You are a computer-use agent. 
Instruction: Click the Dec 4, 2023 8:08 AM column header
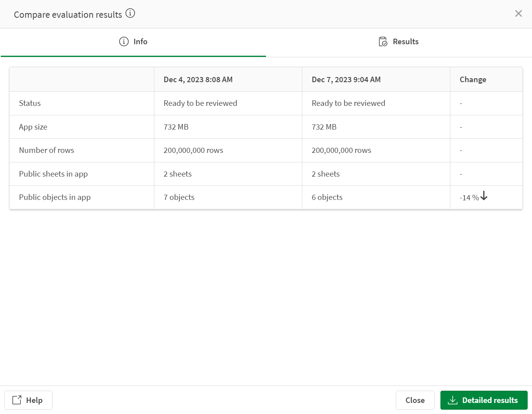pos(198,79)
